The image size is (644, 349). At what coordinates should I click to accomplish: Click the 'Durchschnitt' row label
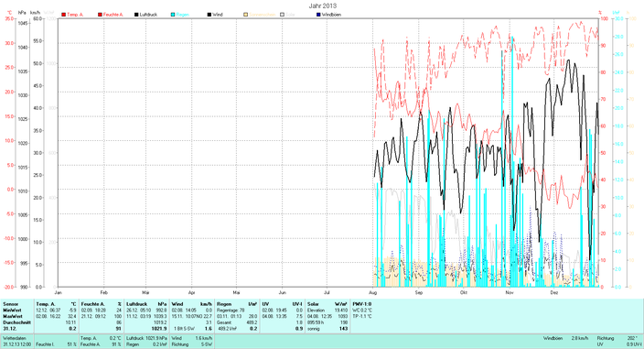coord(16,322)
